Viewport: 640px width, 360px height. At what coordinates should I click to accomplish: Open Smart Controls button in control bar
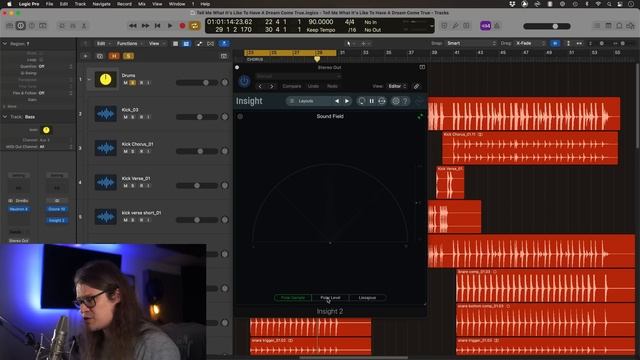point(62,26)
